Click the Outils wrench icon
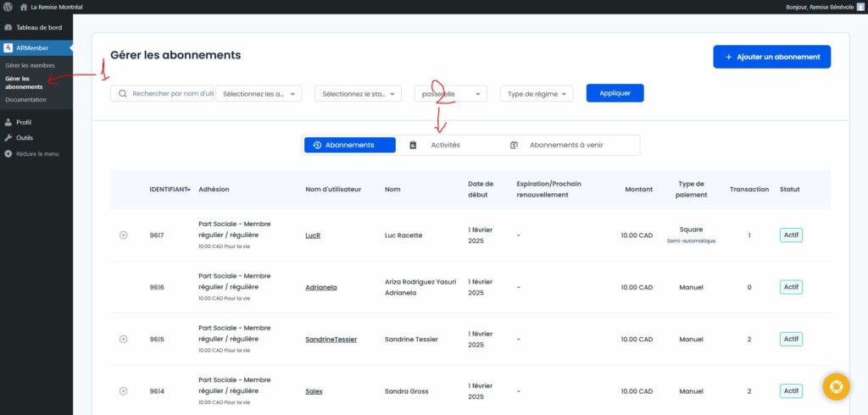The width and height of the screenshot is (868, 415). 8,137
